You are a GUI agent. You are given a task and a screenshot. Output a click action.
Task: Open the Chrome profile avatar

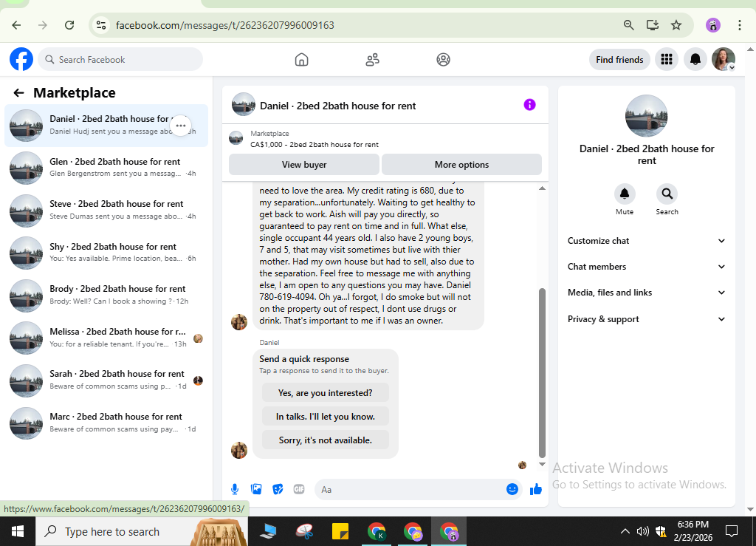click(x=712, y=25)
